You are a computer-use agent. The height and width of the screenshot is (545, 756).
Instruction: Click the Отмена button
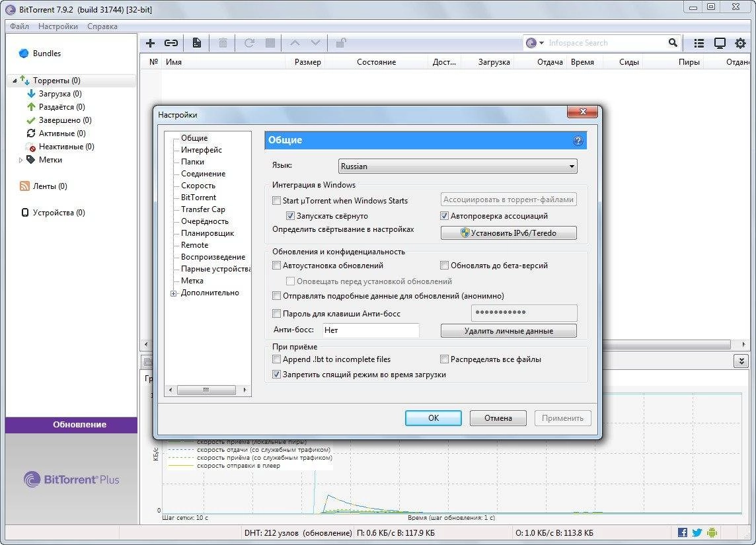(498, 418)
